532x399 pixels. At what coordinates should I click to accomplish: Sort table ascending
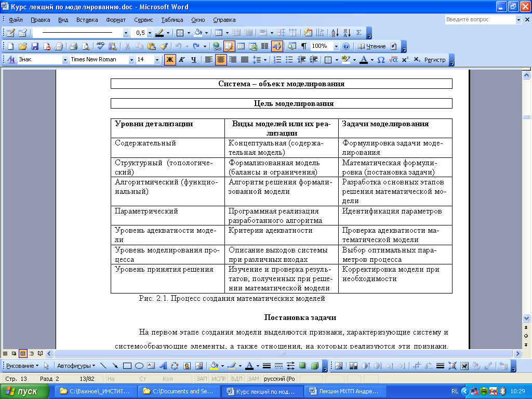tap(335, 33)
